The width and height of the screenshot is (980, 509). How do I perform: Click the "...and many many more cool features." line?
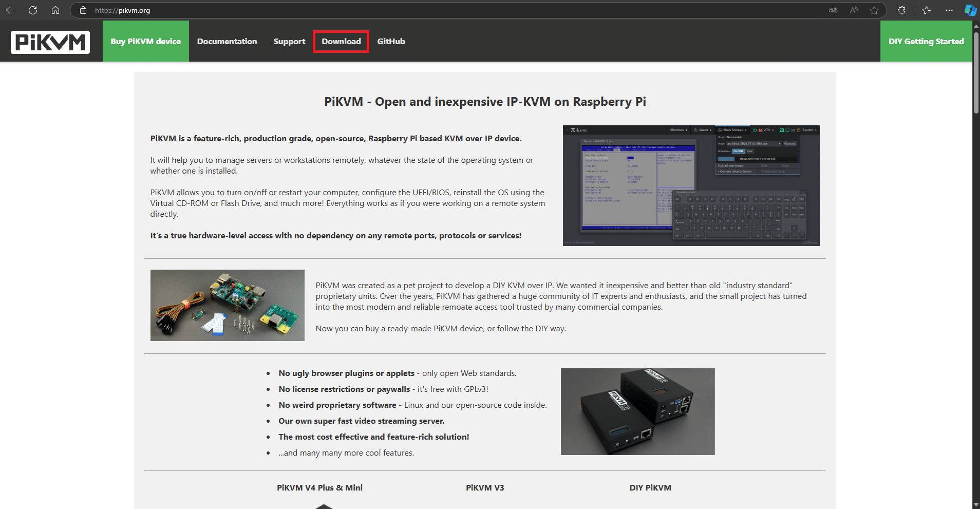(x=346, y=453)
